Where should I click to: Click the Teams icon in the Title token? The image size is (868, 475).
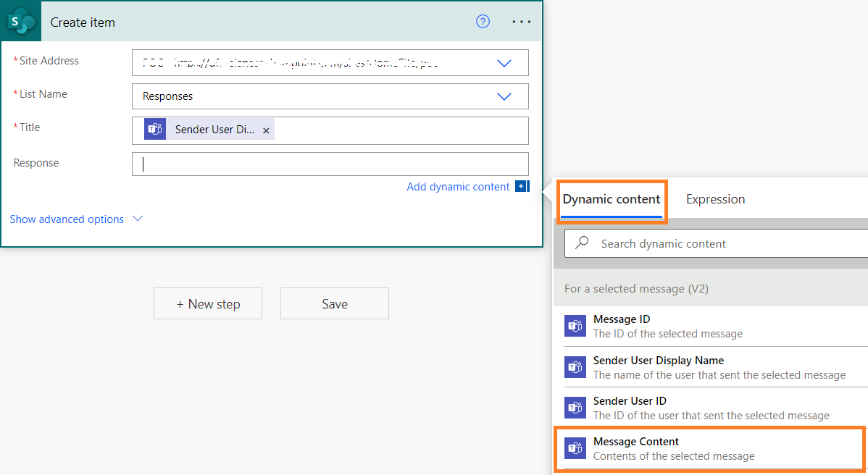pos(155,130)
